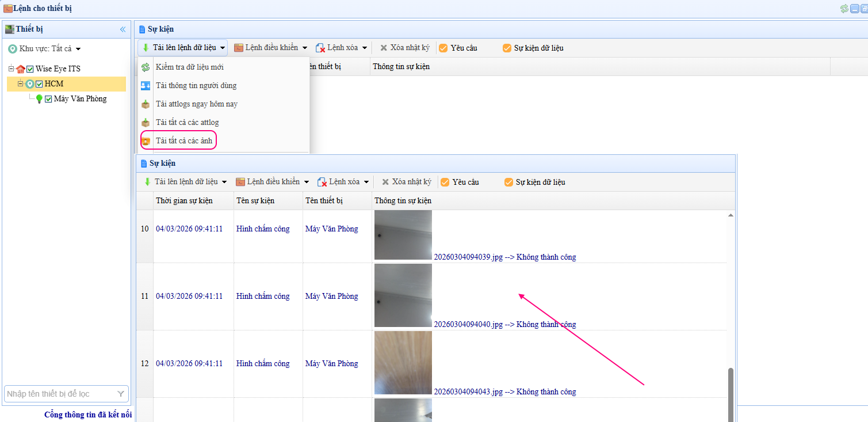This screenshot has width=868, height=422.
Task: Toggle the Máy Văn Phòng checkbox
Action: click(48, 99)
